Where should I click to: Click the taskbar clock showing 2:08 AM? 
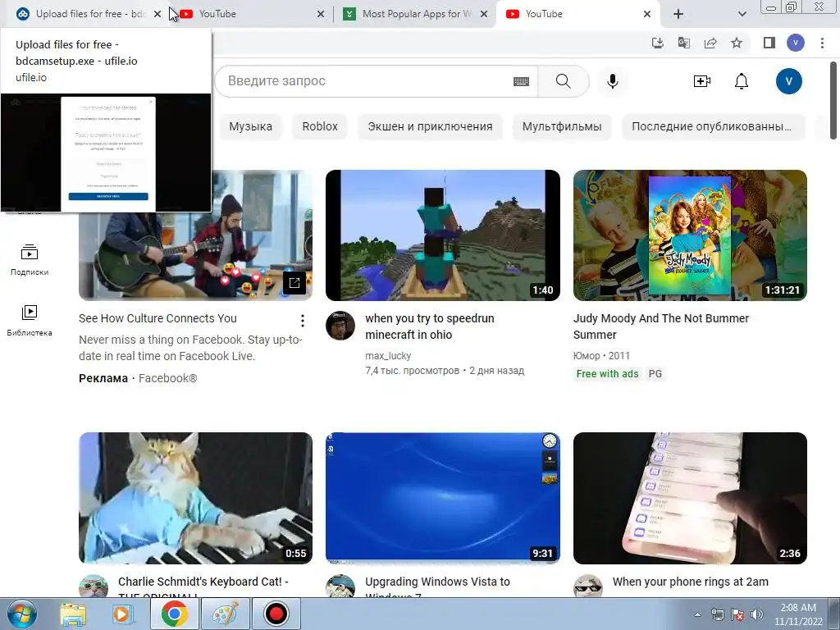(797, 614)
